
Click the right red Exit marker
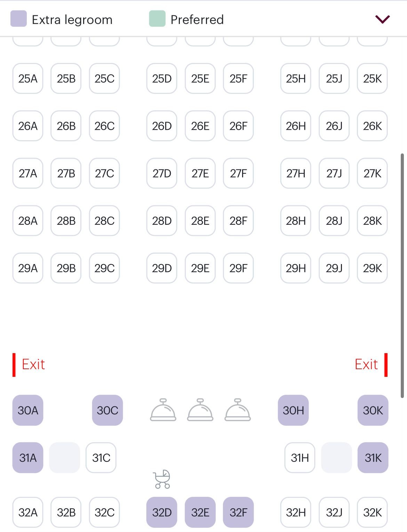click(x=370, y=365)
